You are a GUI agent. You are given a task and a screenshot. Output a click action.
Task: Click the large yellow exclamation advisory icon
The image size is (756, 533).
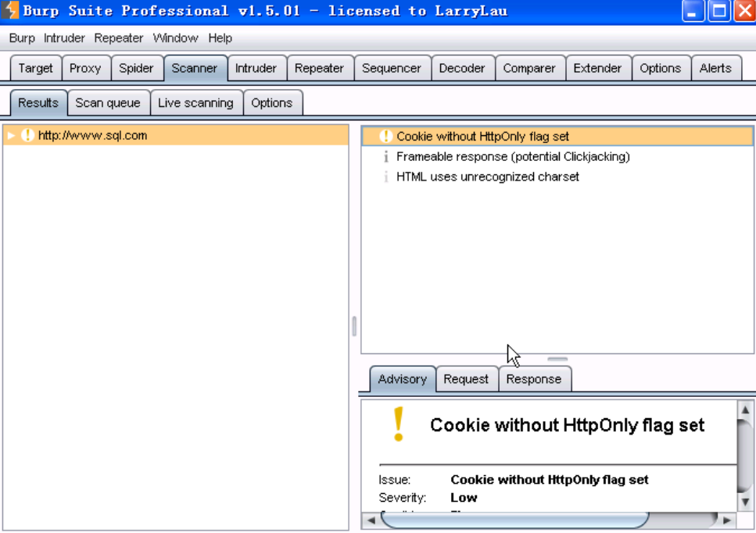[398, 424]
